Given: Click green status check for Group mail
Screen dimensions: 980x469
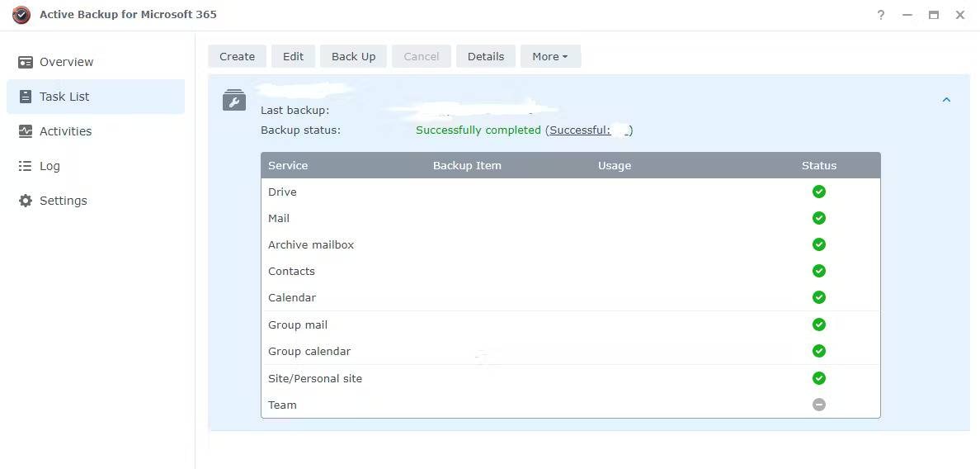Looking at the screenshot, I should pyautogui.click(x=819, y=325).
